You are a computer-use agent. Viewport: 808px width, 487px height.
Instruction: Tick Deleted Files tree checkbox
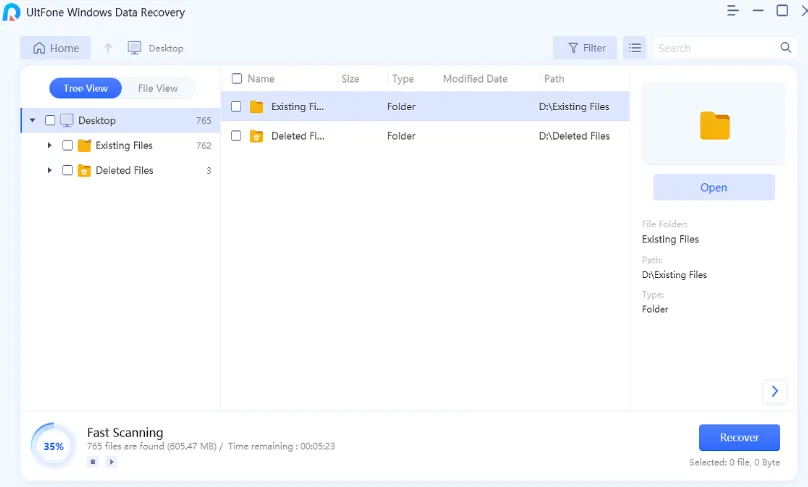click(68, 170)
